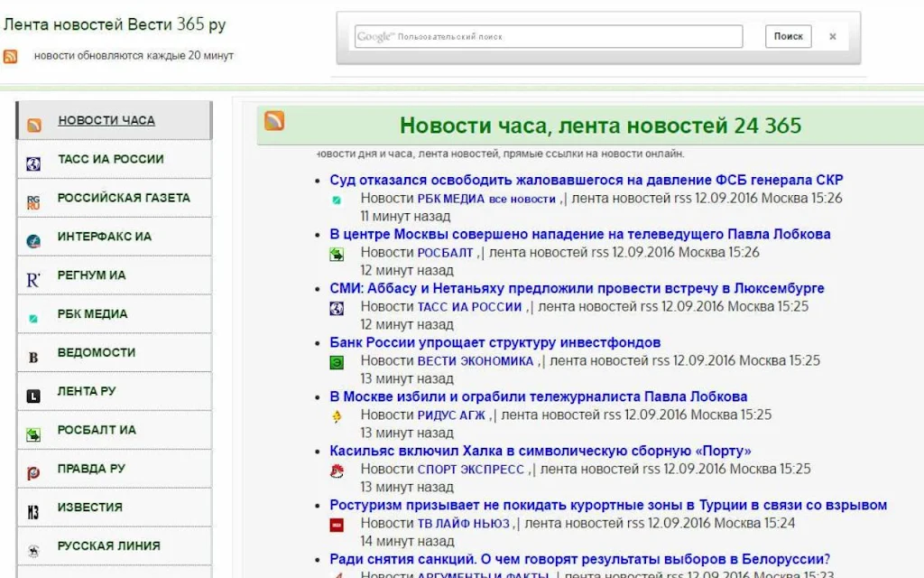Click the Регнум R icon in the sidebar
The height and width of the screenshot is (578, 924).
tap(33, 280)
